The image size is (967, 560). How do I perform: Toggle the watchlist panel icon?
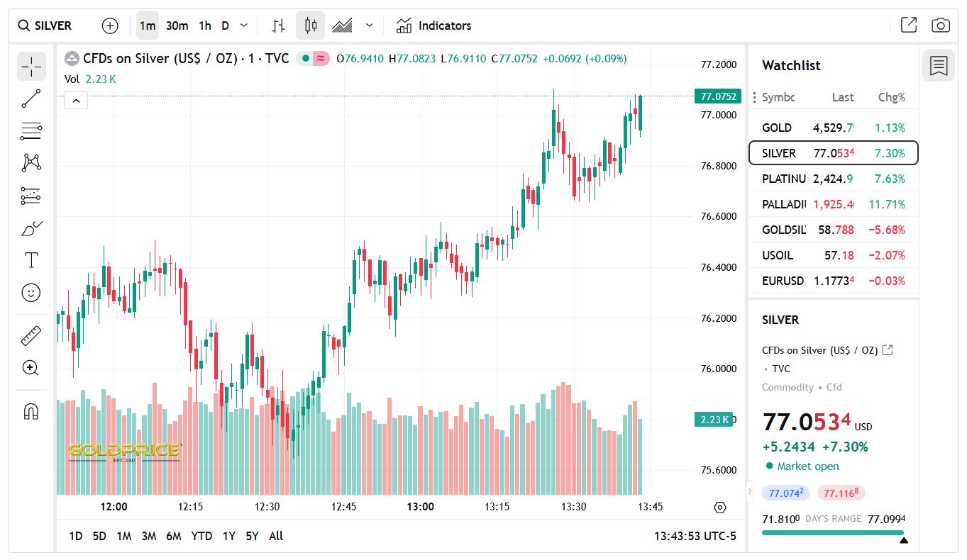pos(939,66)
